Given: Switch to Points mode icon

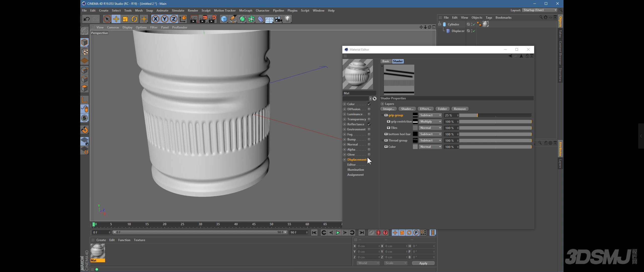Looking at the screenshot, I should tap(85, 70).
